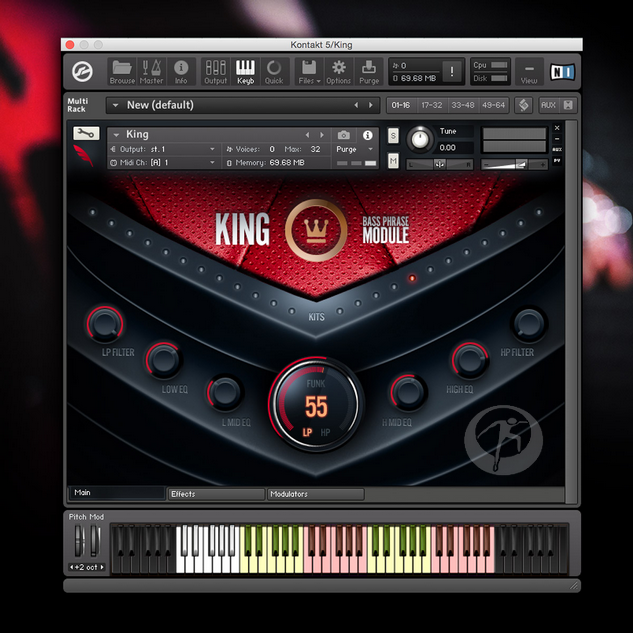
Task: Go to next multi preset arrow
Action: [371, 105]
